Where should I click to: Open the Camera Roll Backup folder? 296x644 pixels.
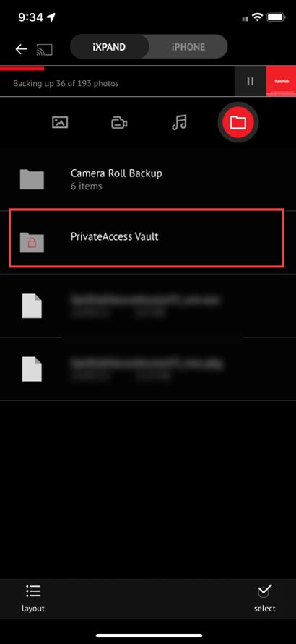tap(148, 179)
